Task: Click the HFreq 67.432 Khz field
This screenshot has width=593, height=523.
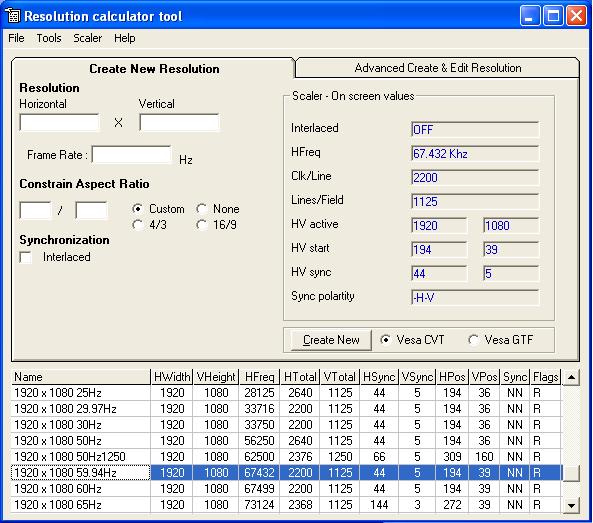Action: 475,154
